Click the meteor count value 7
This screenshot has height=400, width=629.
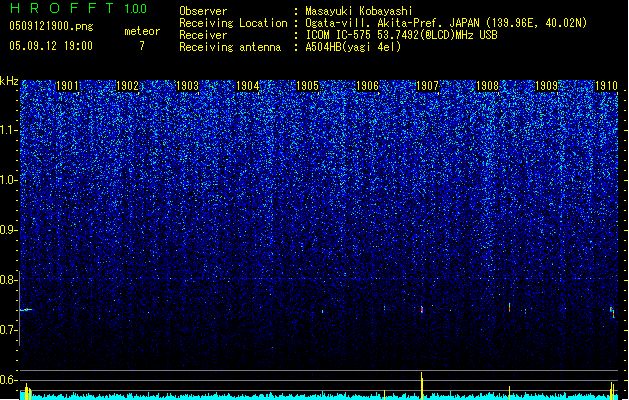(x=142, y=46)
